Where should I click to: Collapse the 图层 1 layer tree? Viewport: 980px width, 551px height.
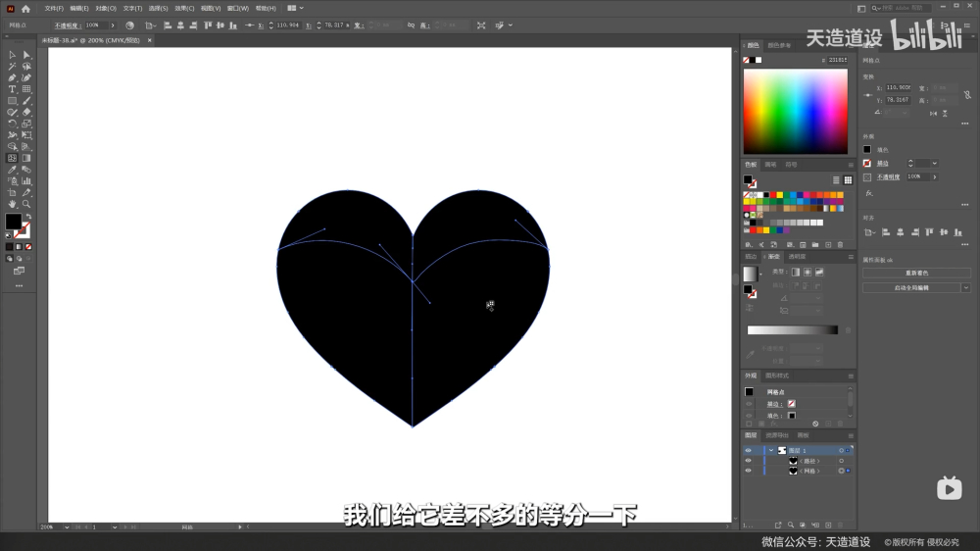pos(771,450)
